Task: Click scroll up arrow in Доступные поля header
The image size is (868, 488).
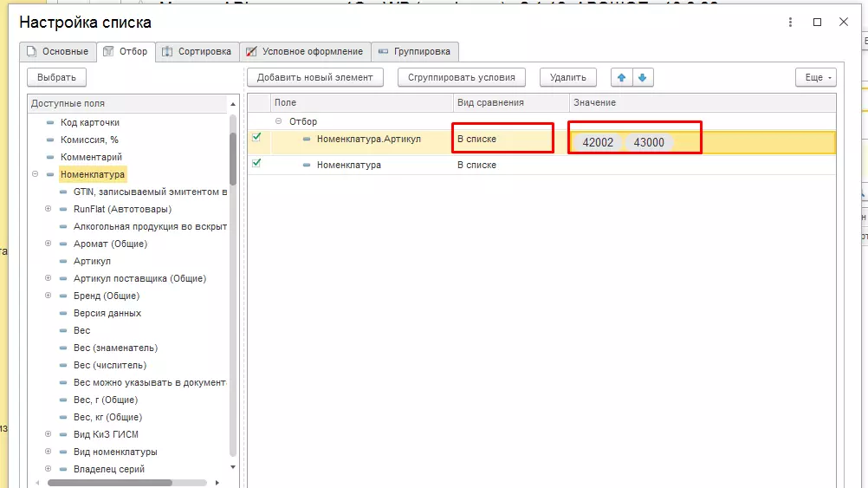Action: pyautogui.click(x=233, y=104)
